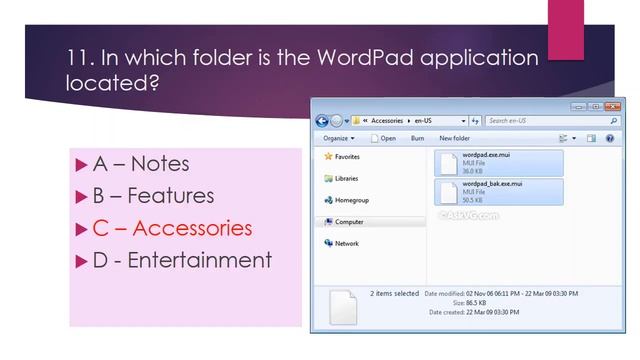Select Computer in the navigation pane

coord(349,222)
